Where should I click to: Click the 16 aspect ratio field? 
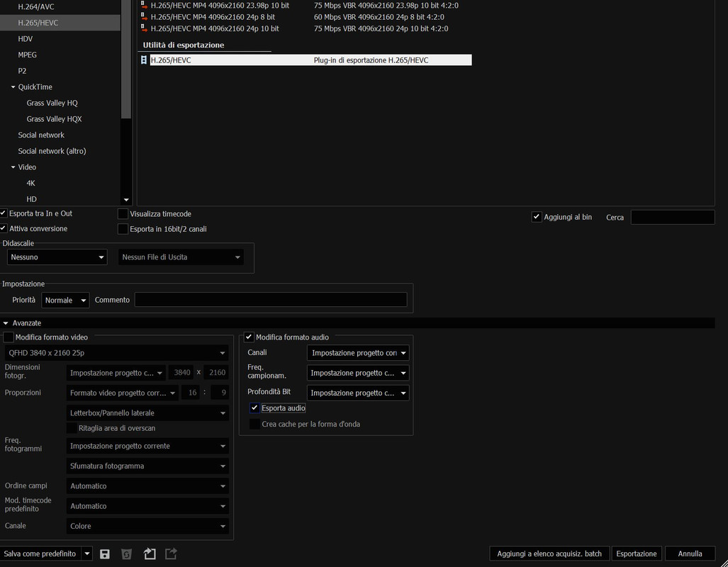[x=192, y=393]
